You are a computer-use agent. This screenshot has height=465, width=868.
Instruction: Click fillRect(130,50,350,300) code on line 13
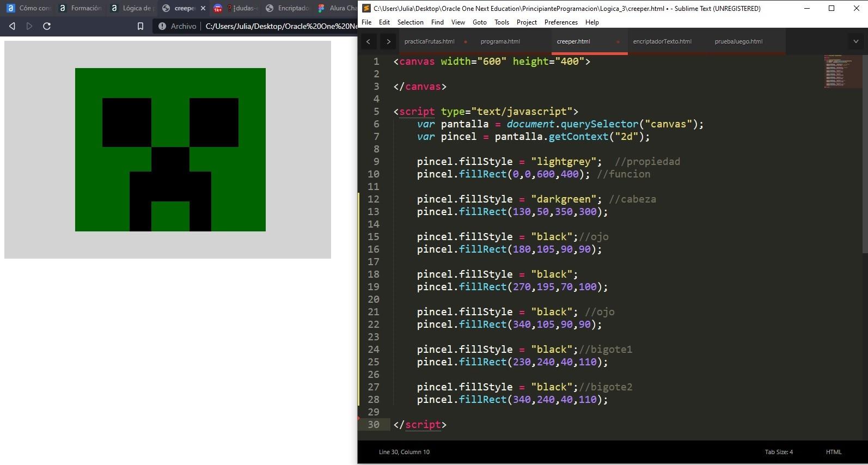[533, 212]
